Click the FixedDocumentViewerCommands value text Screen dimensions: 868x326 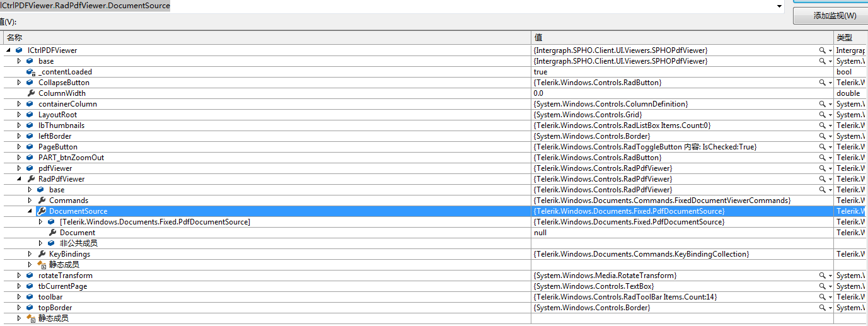(662, 201)
